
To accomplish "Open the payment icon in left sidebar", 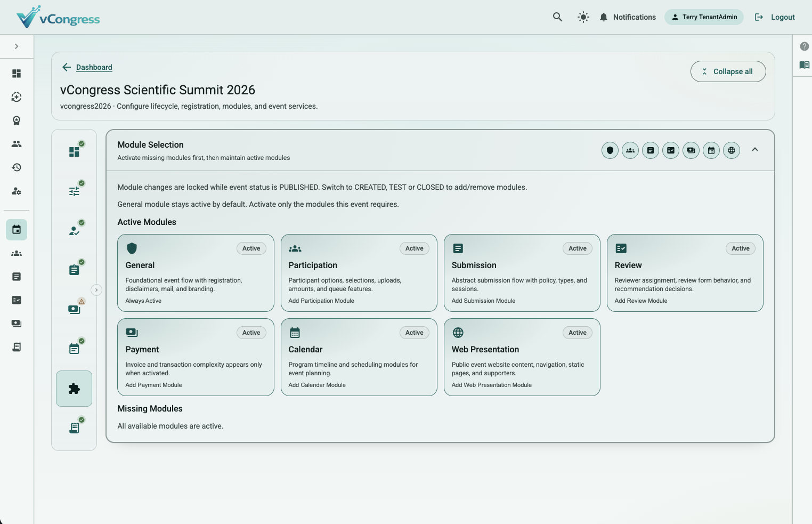I will pos(17,324).
